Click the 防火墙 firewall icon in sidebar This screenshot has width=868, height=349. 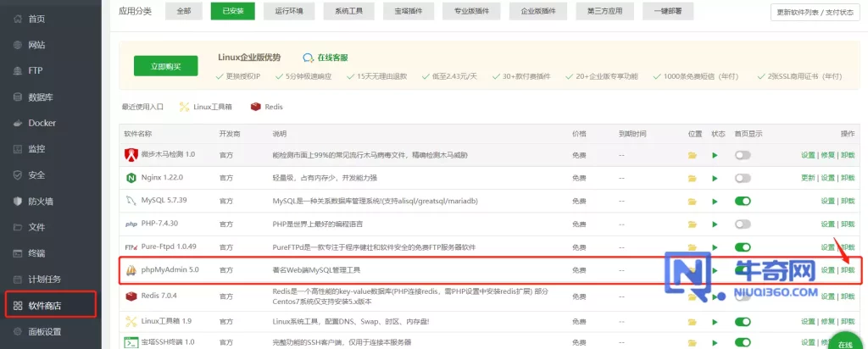(18, 202)
